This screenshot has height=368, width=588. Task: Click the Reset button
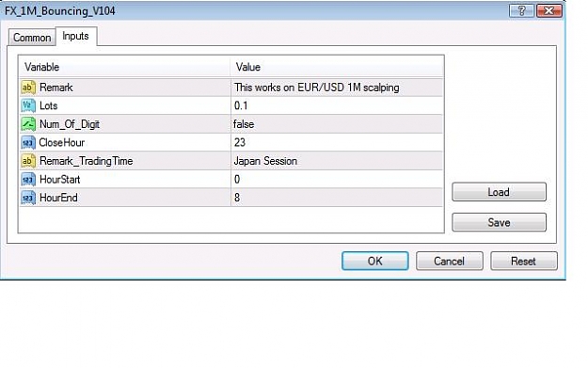click(523, 261)
